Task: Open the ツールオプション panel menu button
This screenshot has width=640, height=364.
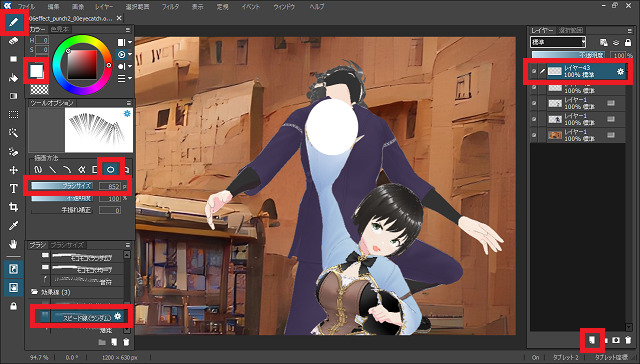Action: 128,103
